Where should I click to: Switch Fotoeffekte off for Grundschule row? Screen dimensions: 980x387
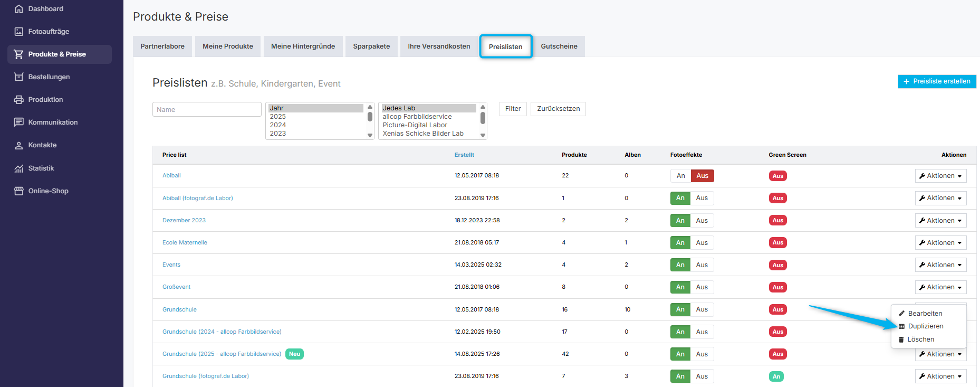702,309
